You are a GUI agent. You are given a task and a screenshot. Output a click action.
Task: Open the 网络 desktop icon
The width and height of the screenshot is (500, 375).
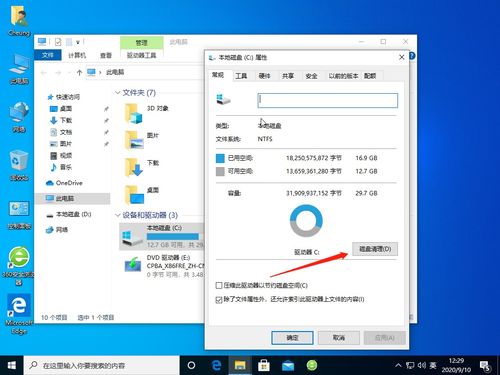(x=19, y=113)
